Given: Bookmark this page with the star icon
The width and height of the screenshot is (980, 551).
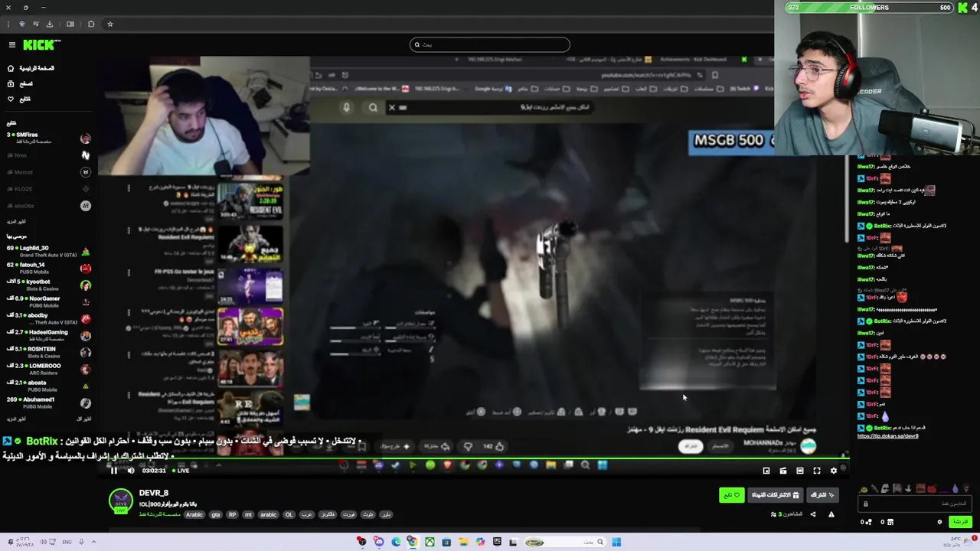Looking at the screenshot, I should tap(109, 24).
